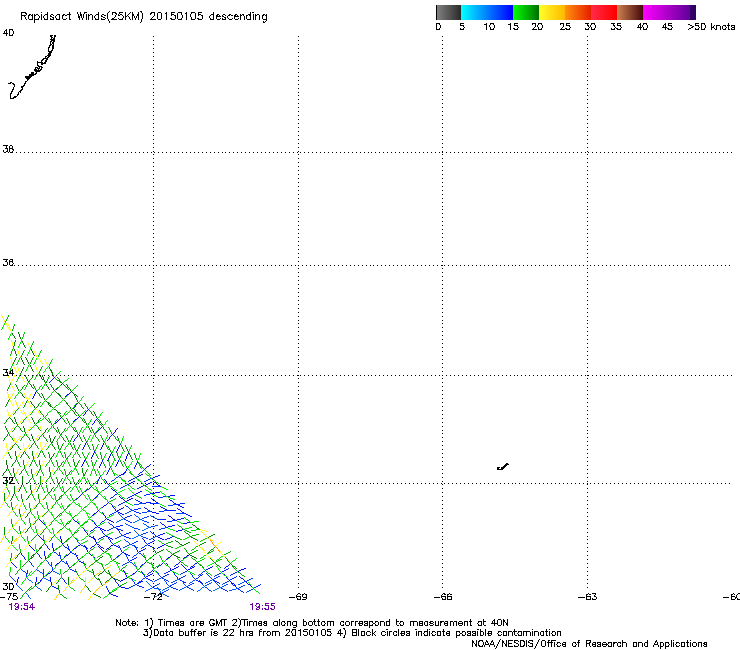The image size is (740, 650).
Task: Click the latitude label 38
Action: click(x=8, y=149)
